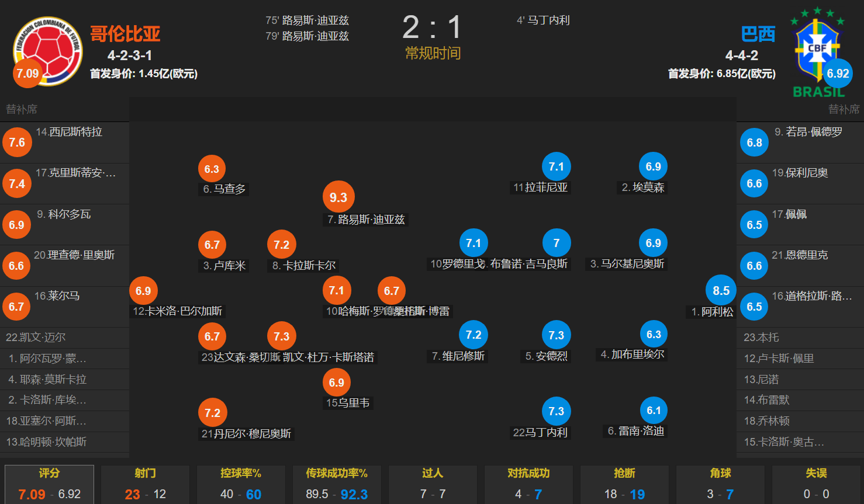This screenshot has width=864, height=504.
Task: Click Daniel Muñoz 7.2 rating circle
Action: (212, 413)
